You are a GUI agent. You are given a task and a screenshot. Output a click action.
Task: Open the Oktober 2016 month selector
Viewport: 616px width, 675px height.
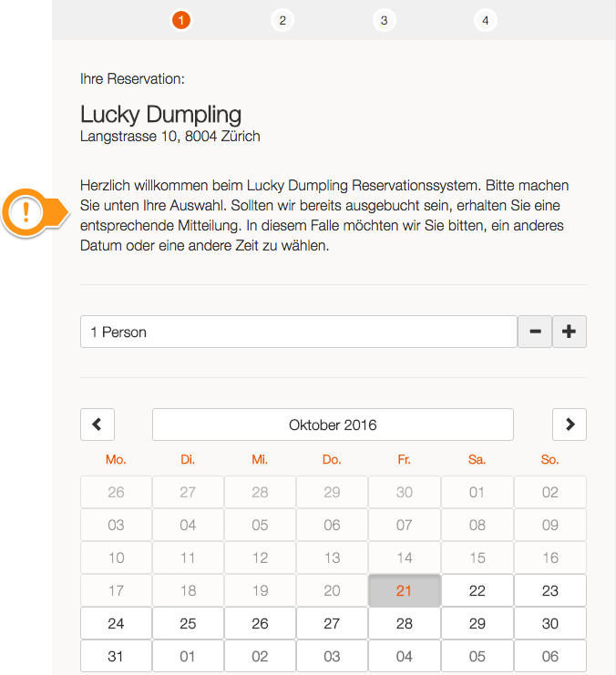click(333, 424)
